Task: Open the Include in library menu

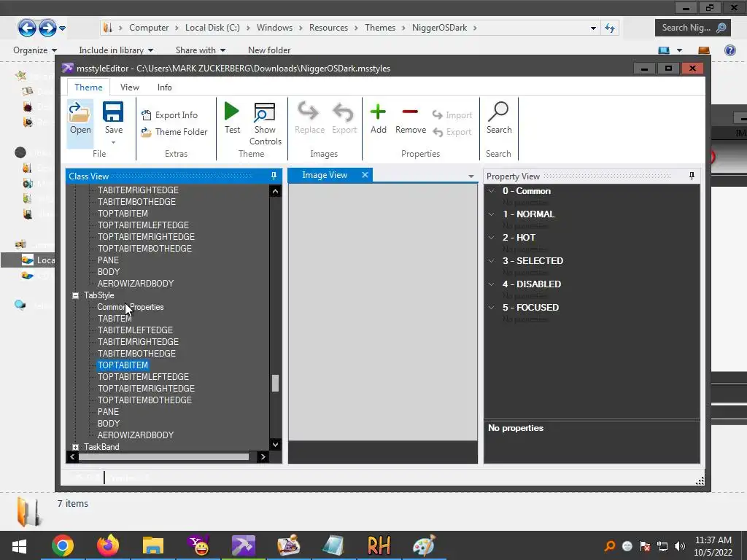Action: tap(116, 50)
